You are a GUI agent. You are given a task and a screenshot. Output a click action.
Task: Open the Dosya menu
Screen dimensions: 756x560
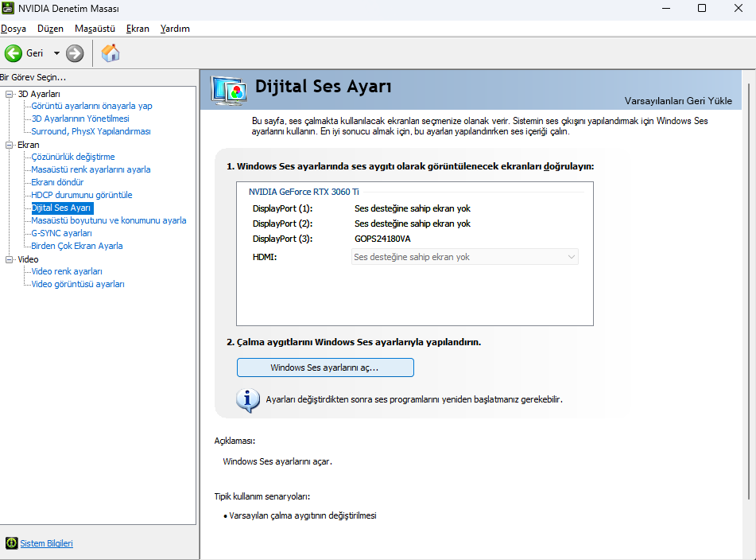[x=14, y=29]
